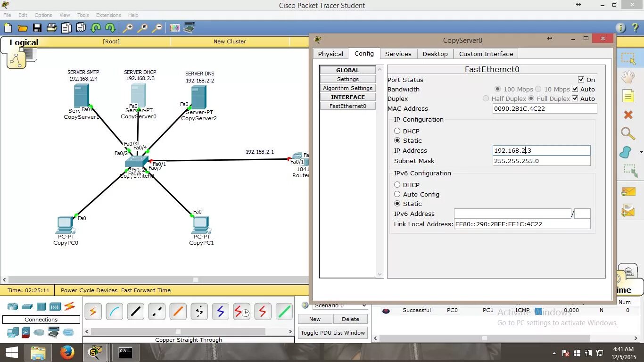This screenshot has height=362, width=644.
Task: Save the network with the floppy disk icon
Action: (x=37, y=28)
